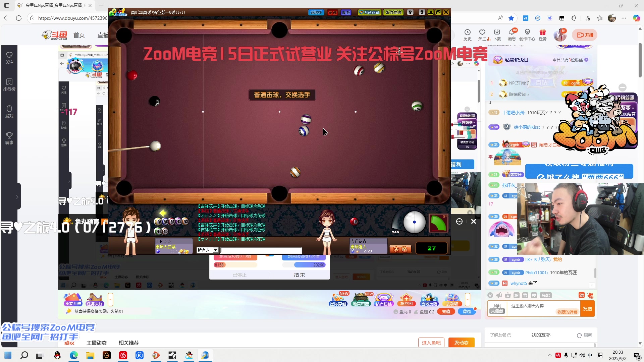Open 雪域历险 activity
The image size is (644, 362).
pos(429,300)
